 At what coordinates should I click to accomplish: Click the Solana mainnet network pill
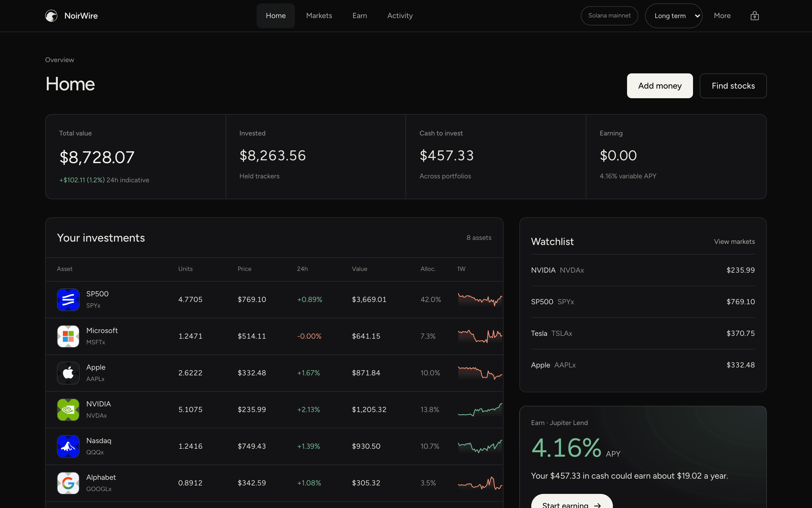point(609,16)
